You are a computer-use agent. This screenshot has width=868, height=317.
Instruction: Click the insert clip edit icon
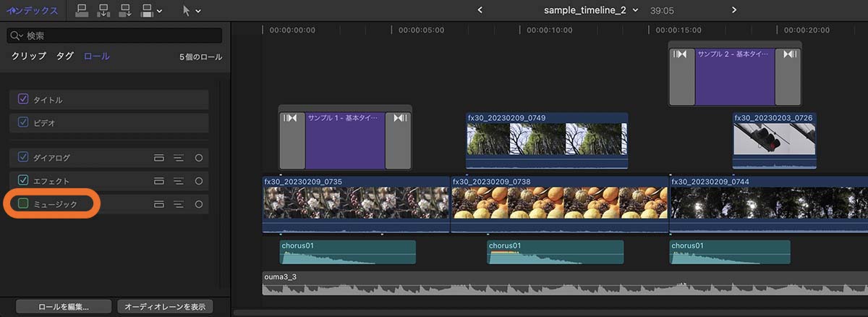(103, 11)
